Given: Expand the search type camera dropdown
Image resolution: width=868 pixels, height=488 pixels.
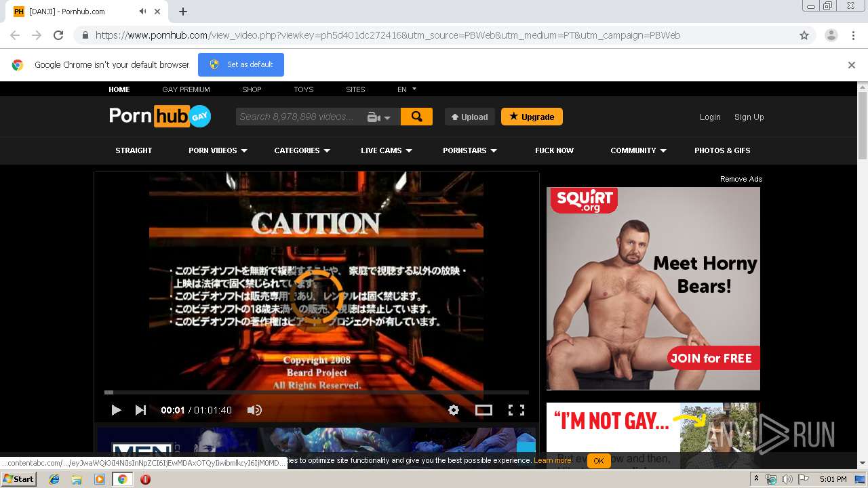Looking at the screenshot, I should pyautogui.click(x=379, y=117).
